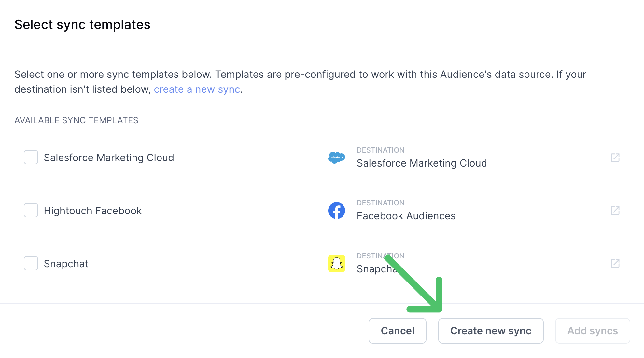Click the Add syncs button
This screenshot has height=358, width=644.
(x=593, y=331)
